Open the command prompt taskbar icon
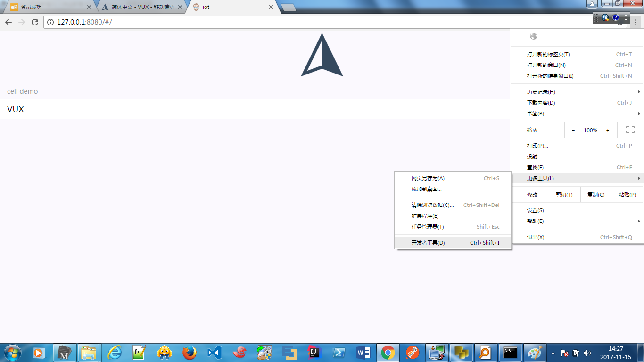 click(510, 353)
